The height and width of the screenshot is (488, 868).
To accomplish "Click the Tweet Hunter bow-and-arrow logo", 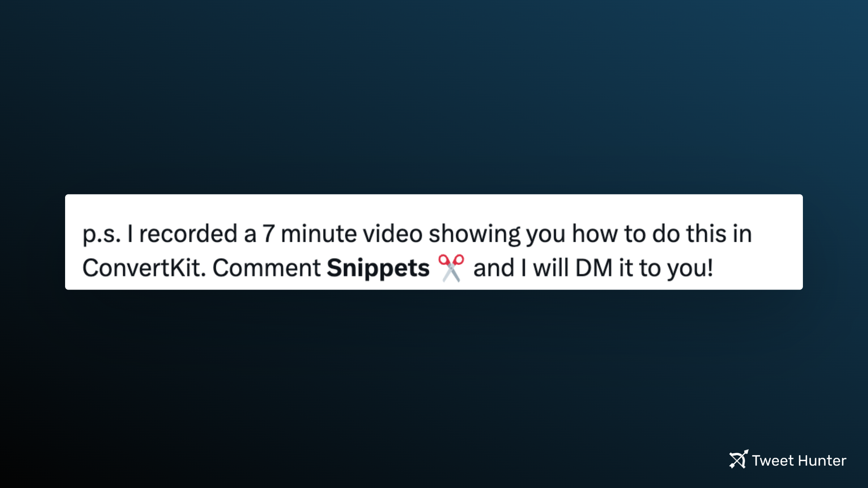I will pos(739,459).
